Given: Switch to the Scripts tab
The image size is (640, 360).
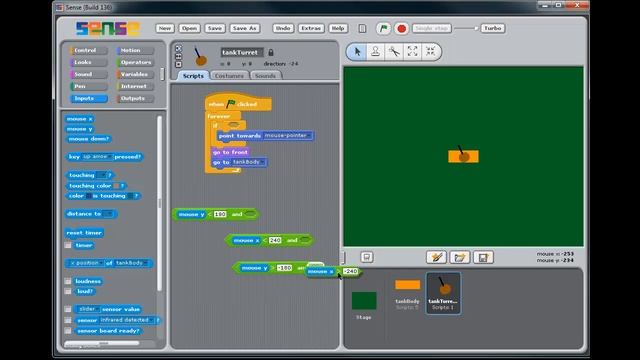Looking at the screenshot, I should [193, 76].
